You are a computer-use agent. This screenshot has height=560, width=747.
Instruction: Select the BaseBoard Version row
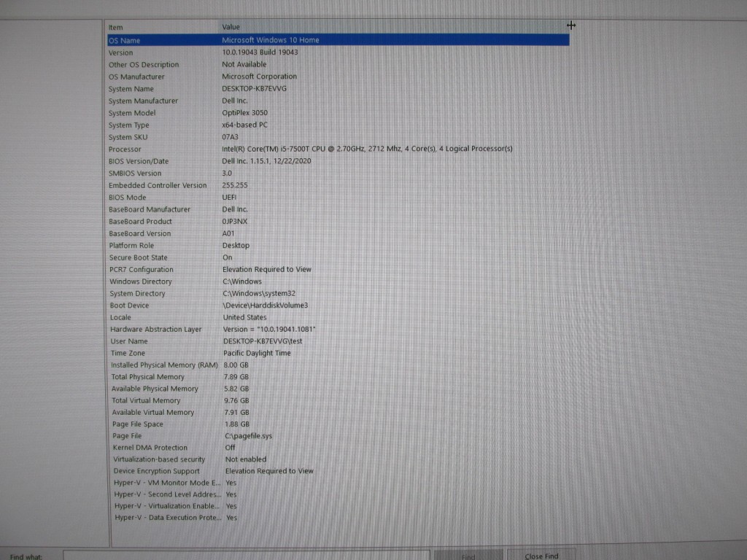[x=139, y=233]
